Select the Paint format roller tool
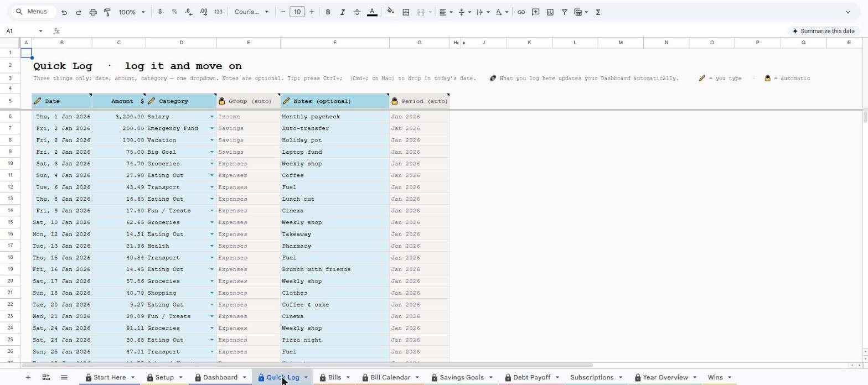 [107, 12]
